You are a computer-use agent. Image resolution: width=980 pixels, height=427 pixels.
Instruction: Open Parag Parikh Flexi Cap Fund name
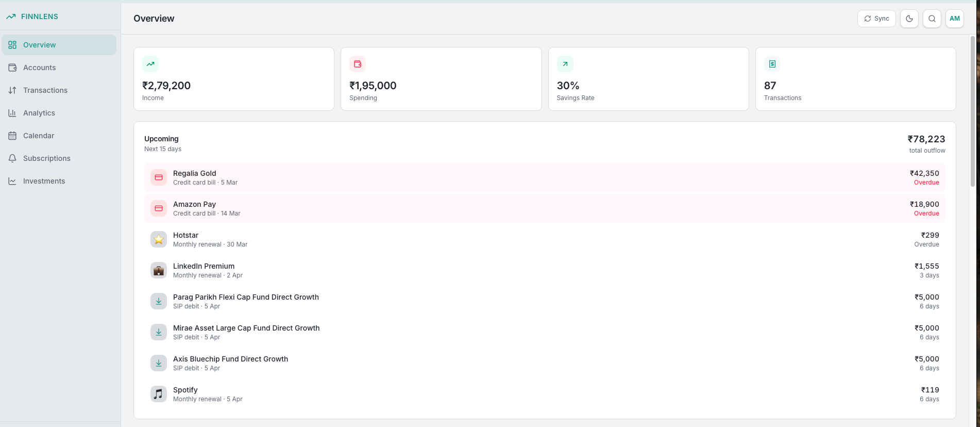point(246,297)
